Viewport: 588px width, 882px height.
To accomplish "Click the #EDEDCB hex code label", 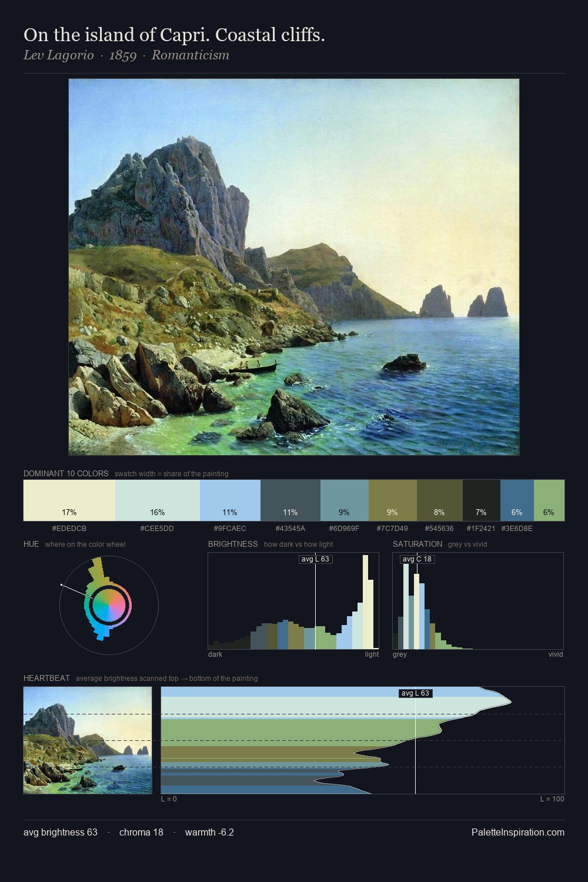I will coord(69,529).
